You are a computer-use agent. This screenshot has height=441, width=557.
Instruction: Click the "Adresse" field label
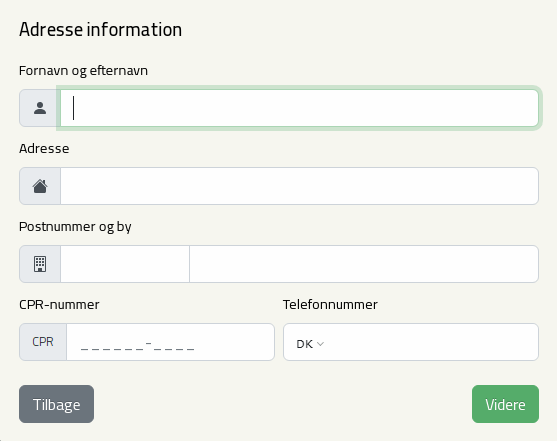pos(44,149)
